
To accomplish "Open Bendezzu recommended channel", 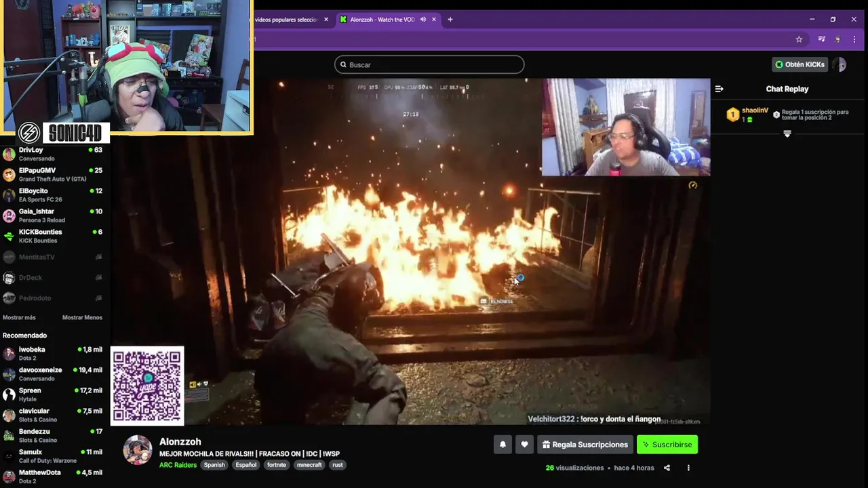I will point(54,435).
